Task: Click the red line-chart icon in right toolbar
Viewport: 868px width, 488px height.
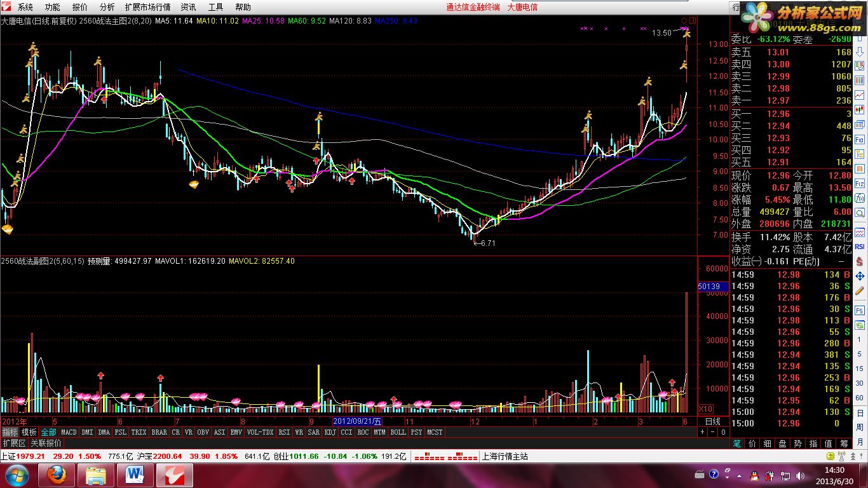Action: 860,95
